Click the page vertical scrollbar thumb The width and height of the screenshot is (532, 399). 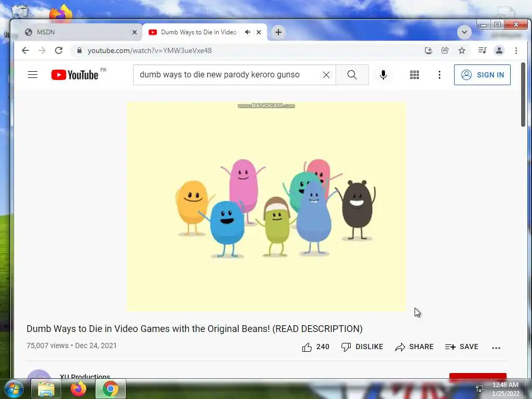pyautogui.click(x=523, y=95)
